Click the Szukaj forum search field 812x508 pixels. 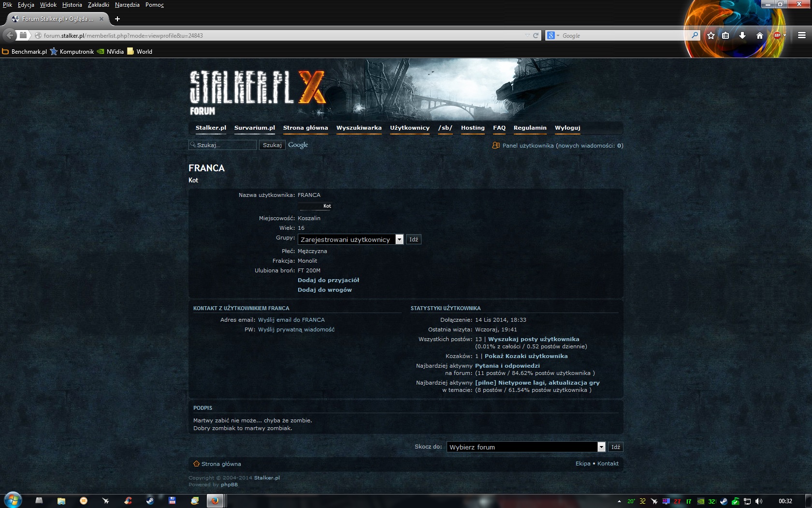point(222,145)
